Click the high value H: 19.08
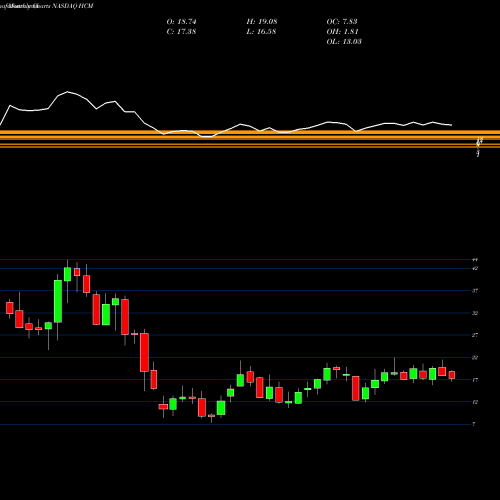The width and height of the screenshot is (500, 500). pos(262,22)
